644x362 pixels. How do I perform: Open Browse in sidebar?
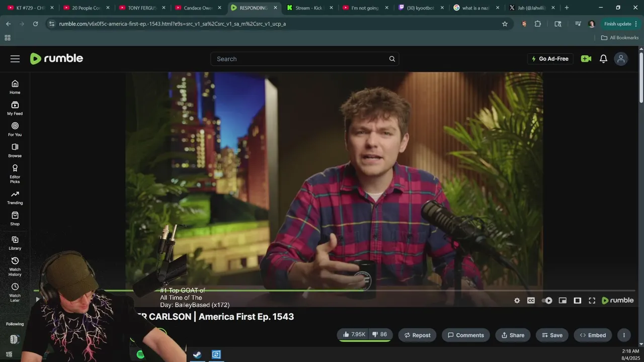(15, 150)
